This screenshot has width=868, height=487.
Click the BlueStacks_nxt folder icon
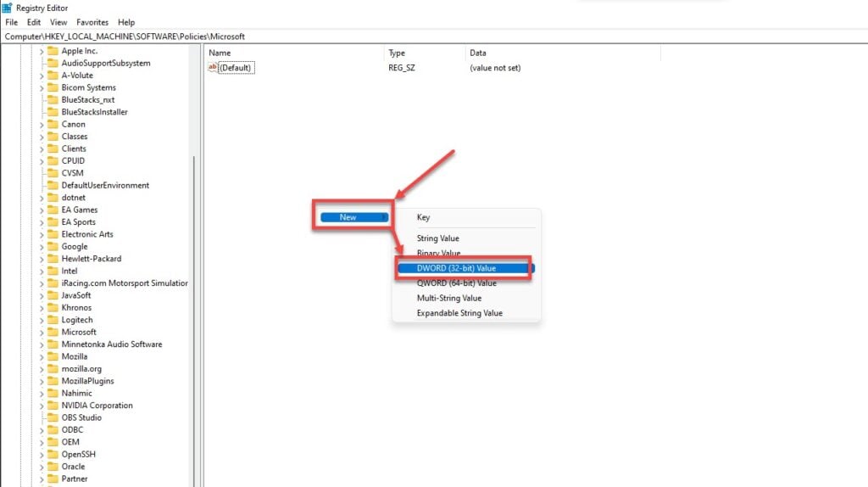(53, 100)
